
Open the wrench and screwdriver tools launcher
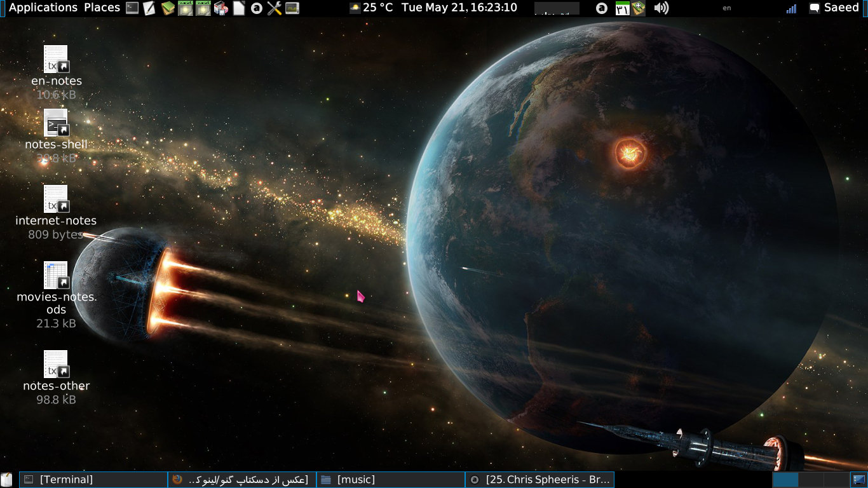[x=275, y=8]
